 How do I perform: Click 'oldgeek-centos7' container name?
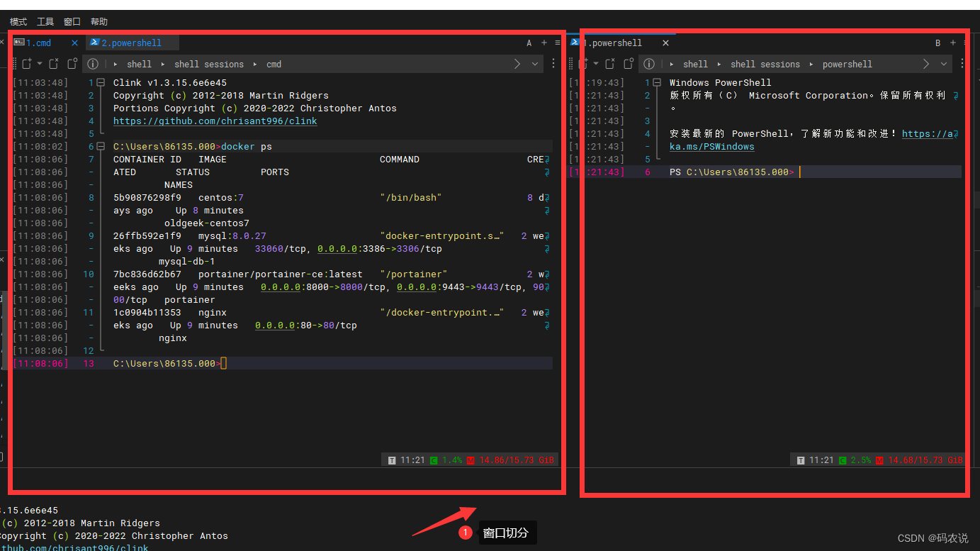[x=207, y=223]
